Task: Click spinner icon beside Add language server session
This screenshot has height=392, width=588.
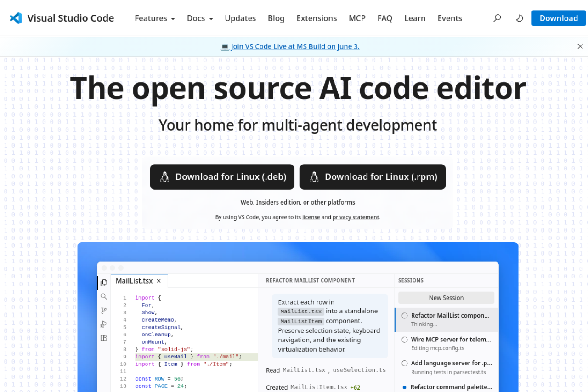Action: 405,363
